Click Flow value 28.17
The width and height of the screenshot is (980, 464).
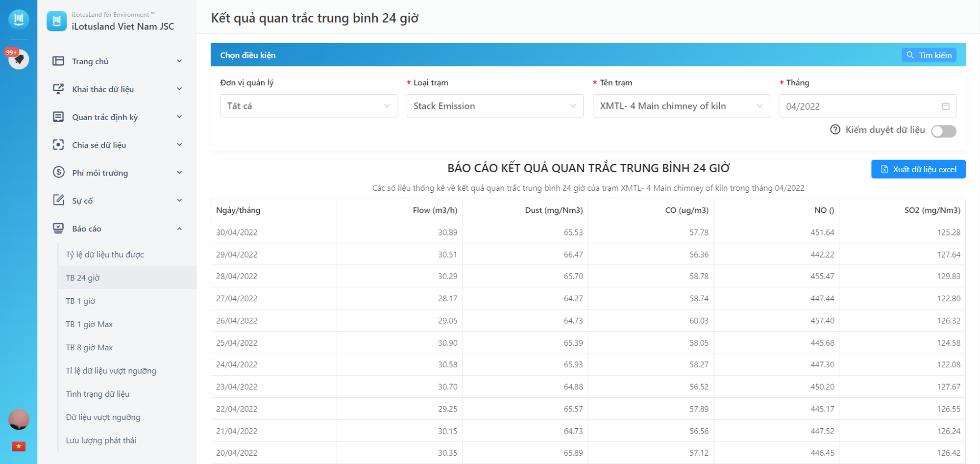point(447,298)
